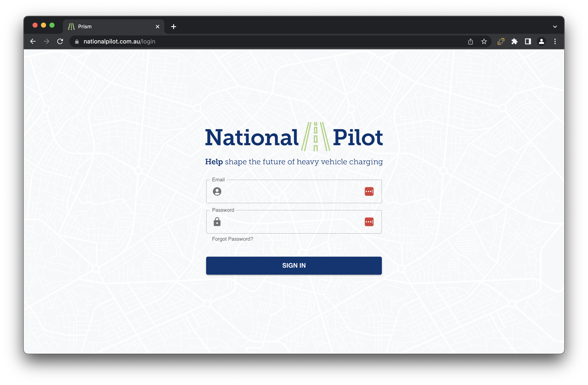
Task: Focus the Password input field
Action: (x=291, y=222)
